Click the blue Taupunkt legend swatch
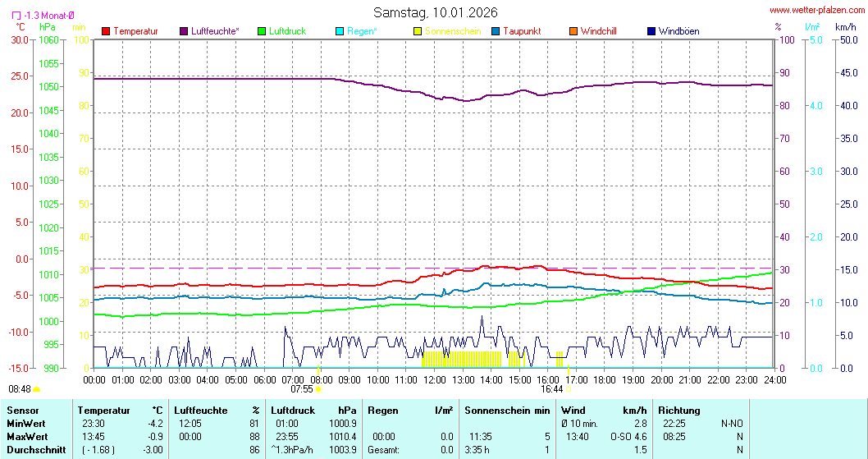 pos(496,31)
